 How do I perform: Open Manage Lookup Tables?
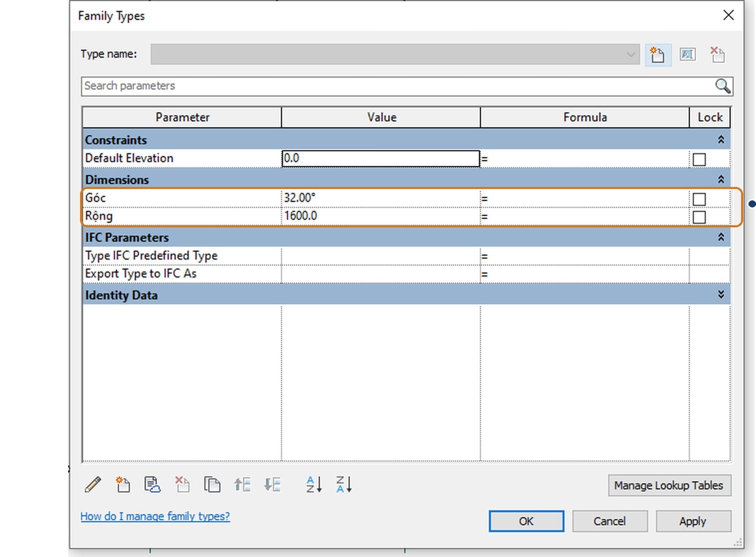pos(669,485)
